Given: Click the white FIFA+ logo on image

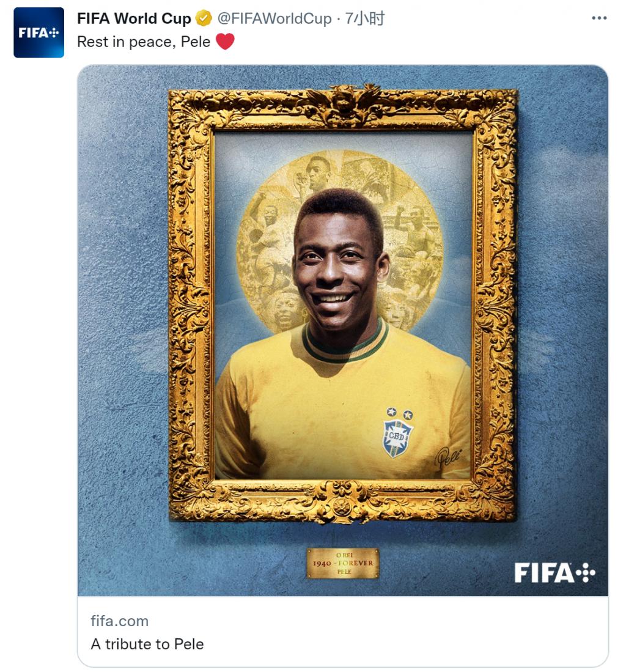Looking at the screenshot, I should pyautogui.click(x=554, y=572).
